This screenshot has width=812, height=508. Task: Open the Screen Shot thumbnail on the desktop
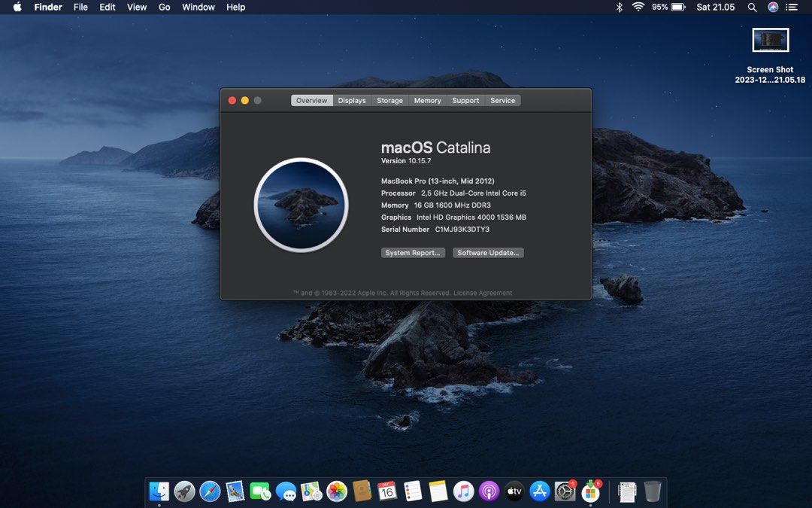(771, 40)
